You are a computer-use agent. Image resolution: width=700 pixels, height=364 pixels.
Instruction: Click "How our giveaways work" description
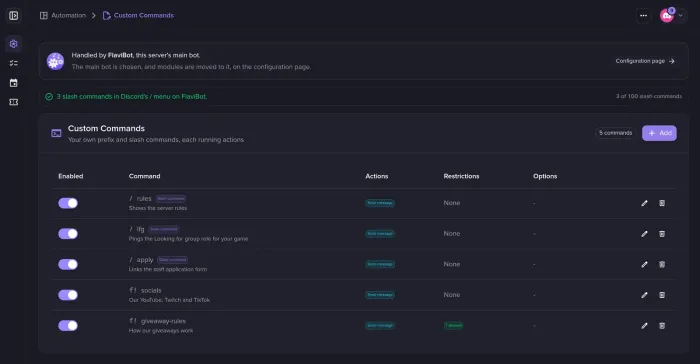coord(161,331)
